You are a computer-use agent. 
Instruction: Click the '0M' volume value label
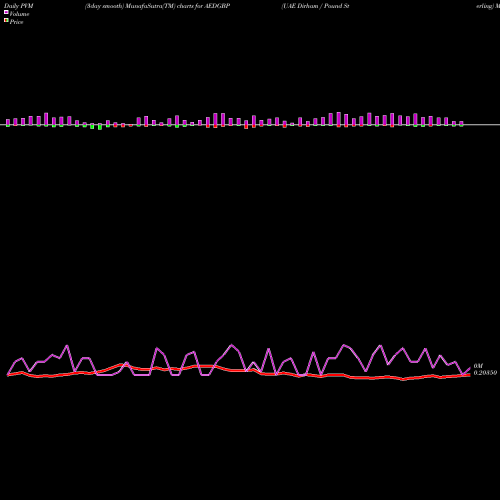pyautogui.click(x=478, y=366)
